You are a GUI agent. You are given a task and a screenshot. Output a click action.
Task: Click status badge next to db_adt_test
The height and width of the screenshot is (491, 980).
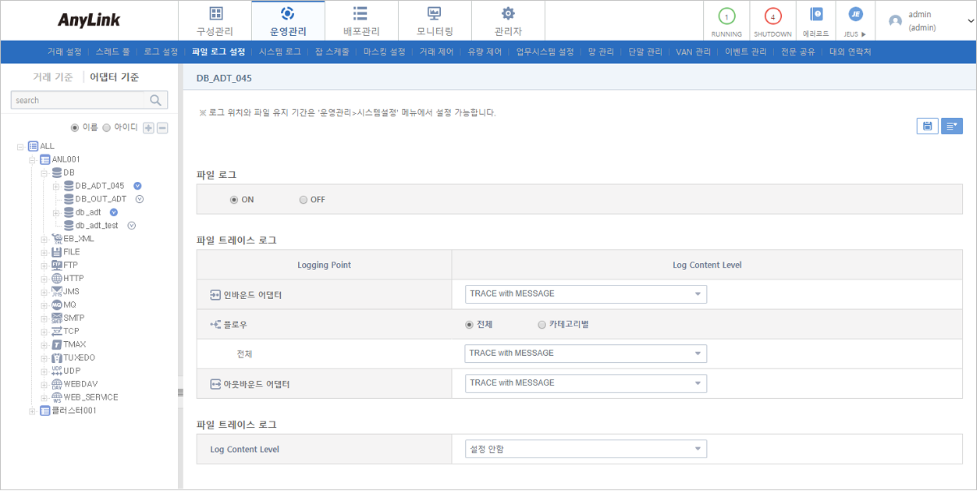(132, 226)
